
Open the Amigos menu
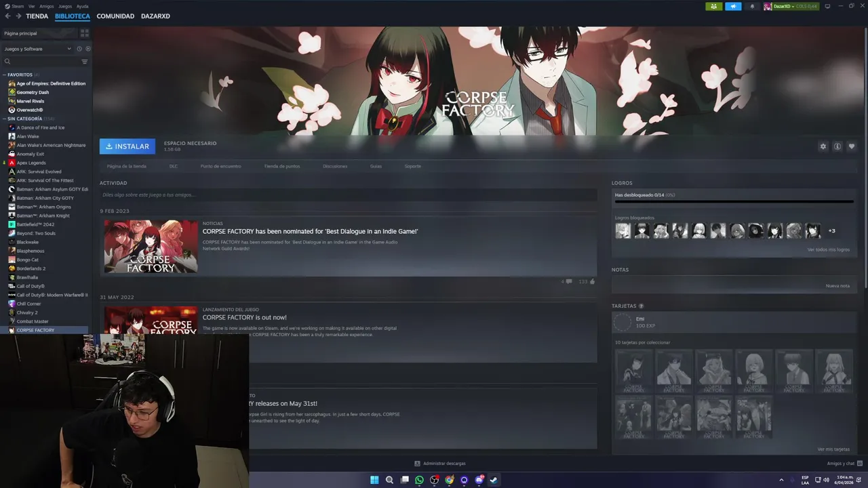(x=47, y=6)
